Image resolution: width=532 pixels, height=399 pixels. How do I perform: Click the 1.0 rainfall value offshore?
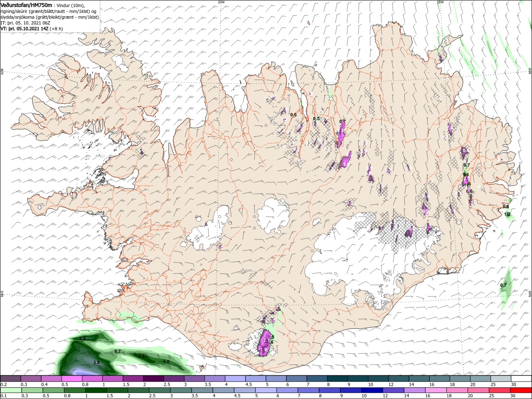[x=166, y=362]
